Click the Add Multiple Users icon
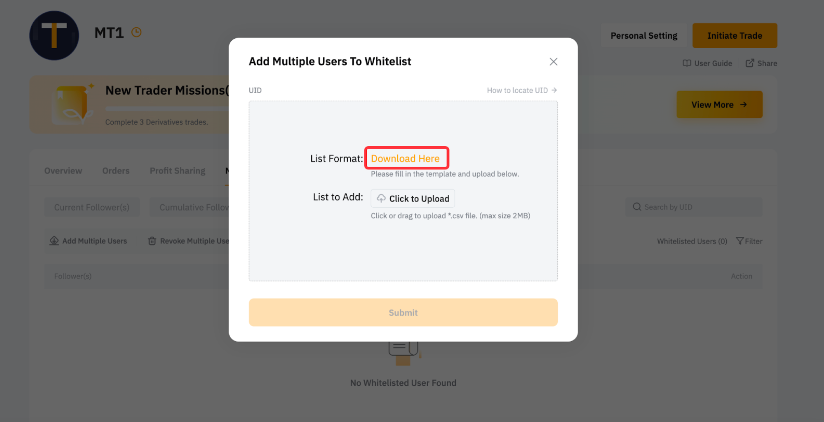The height and width of the screenshot is (422, 824). pos(54,241)
